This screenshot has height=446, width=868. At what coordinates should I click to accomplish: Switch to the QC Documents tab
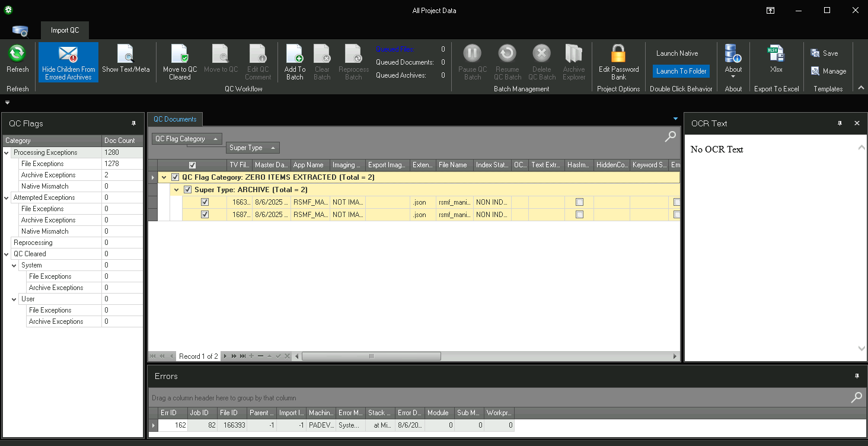coord(175,119)
